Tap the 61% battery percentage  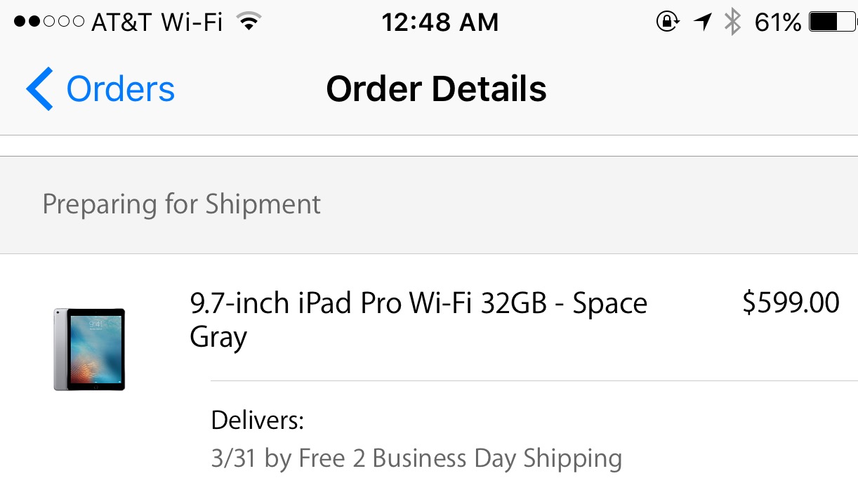tap(777, 22)
